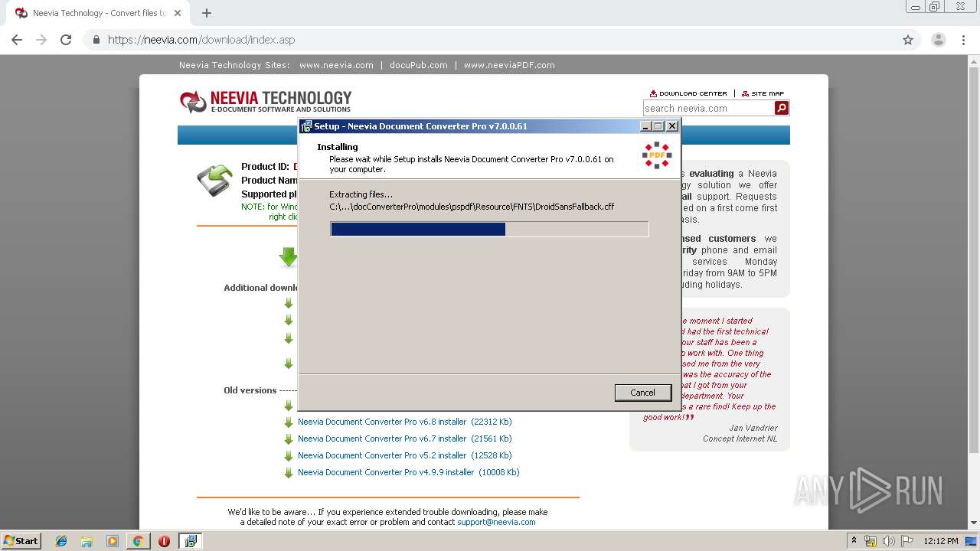The width and height of the screenshot is (980, 551).
Task: Open the docuPub.com site link
Action: (x=418, y=65)
